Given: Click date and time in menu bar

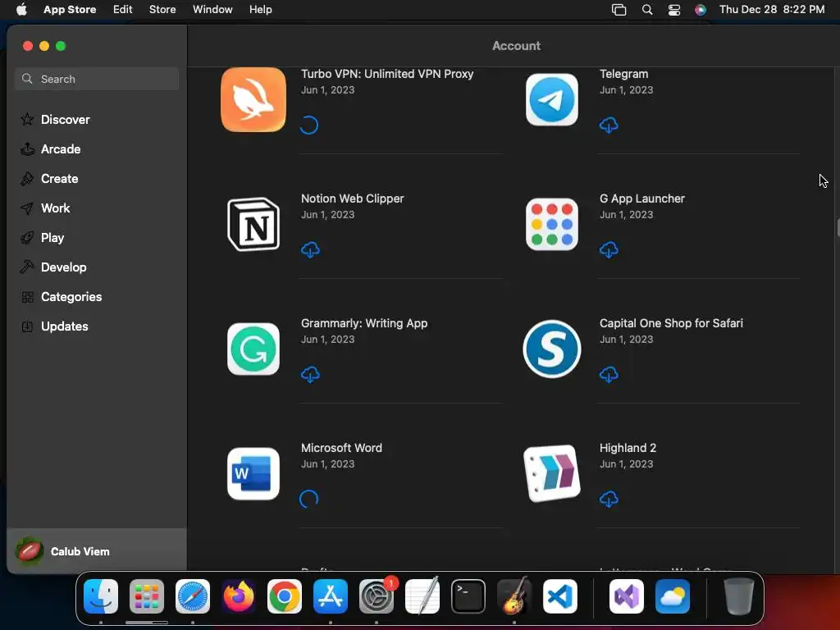Looking at the screenshot, I should click(x=772, y=10).
